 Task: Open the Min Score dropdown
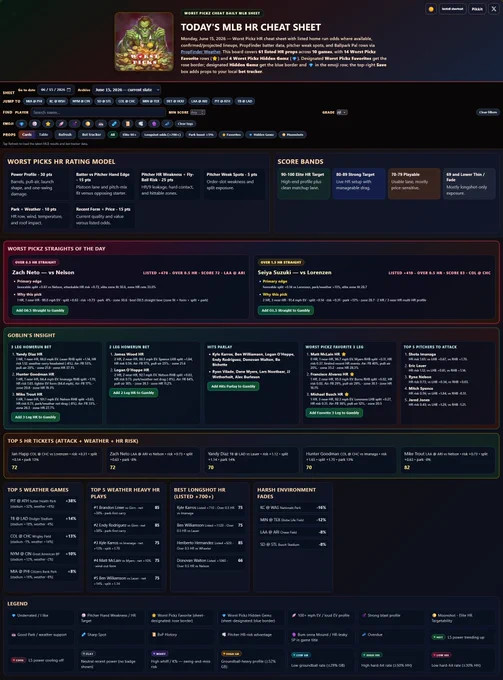pyautogui.click(x=197, y=112)
